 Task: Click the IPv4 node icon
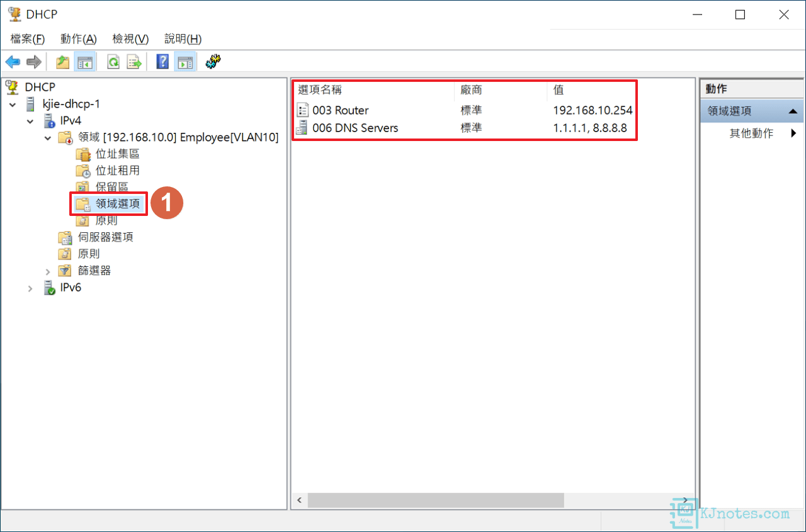[49, 120]
